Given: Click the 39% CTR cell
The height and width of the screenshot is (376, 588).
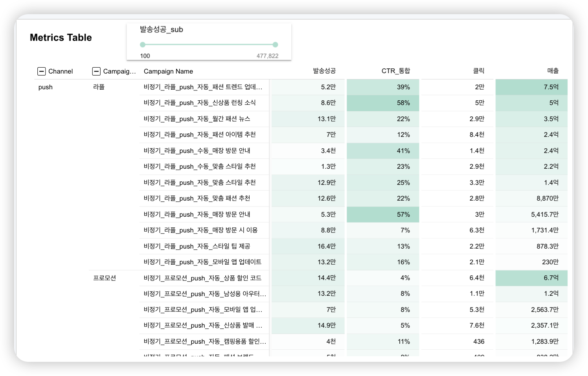Looking at the screenshot, I should coord(383,87).
